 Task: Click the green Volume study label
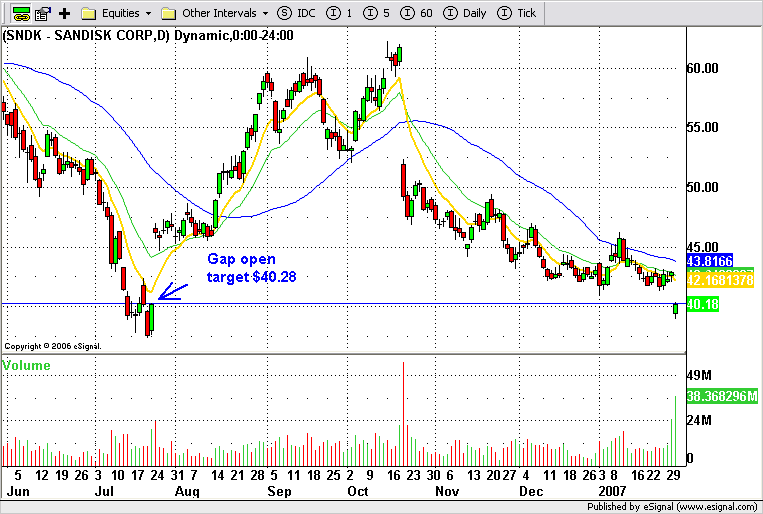point(26,365)
